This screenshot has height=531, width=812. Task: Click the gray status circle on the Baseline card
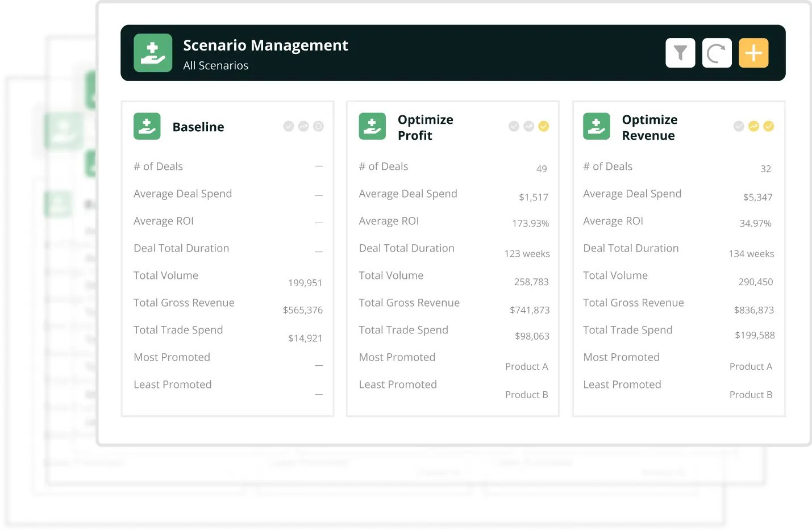pyautogui.click(x=318, y=126)
